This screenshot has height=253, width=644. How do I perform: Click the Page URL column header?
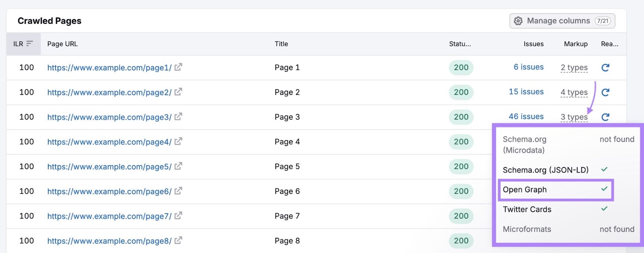tap(62, 44)
